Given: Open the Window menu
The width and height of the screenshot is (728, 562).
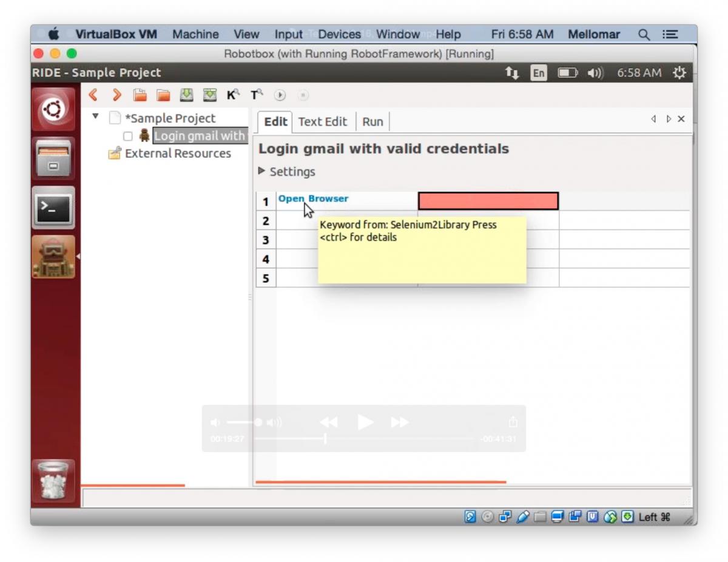Looking at the screenshot, I should tap(398, 35).
